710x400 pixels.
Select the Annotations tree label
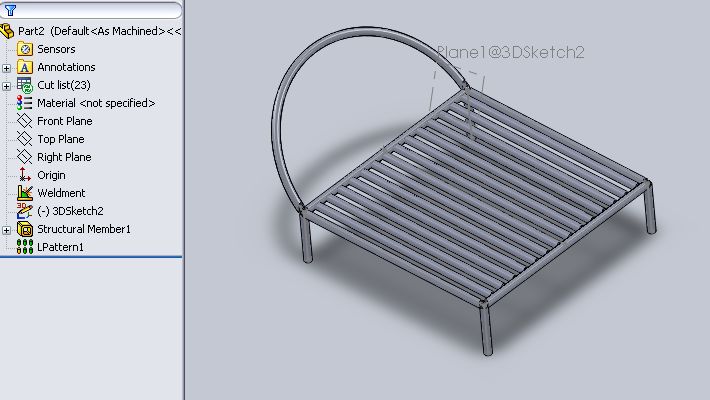pyautogui.click(x=66, y=67)
